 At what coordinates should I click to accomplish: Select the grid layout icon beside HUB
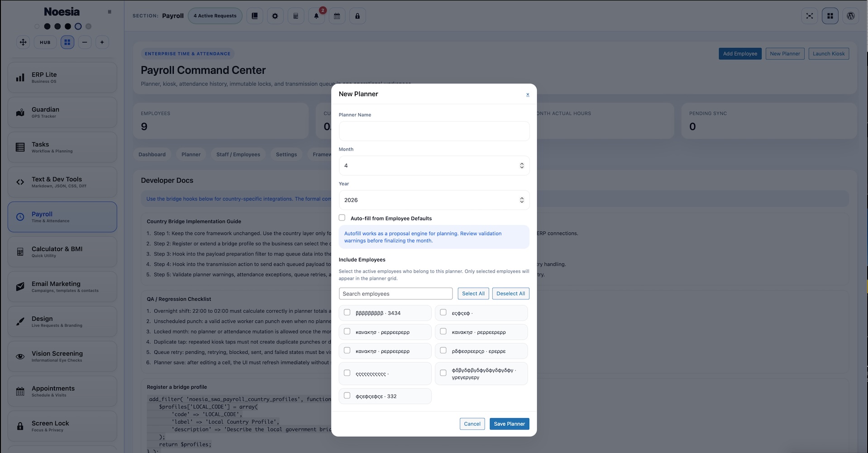pos(67,42)
